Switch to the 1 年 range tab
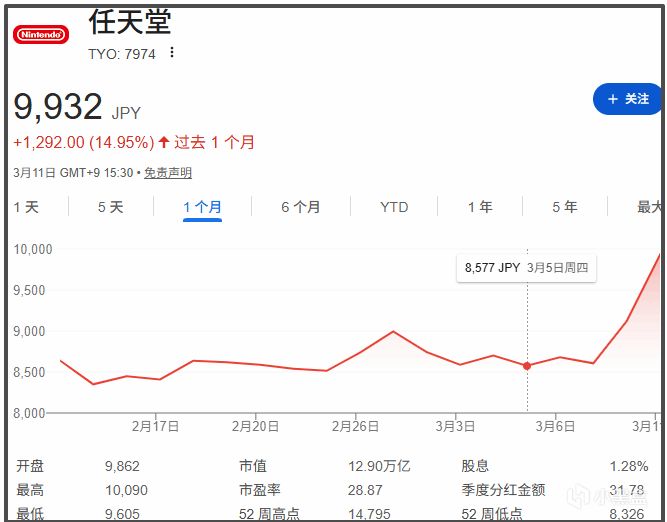667x522 pixels. tap(480, 207)
